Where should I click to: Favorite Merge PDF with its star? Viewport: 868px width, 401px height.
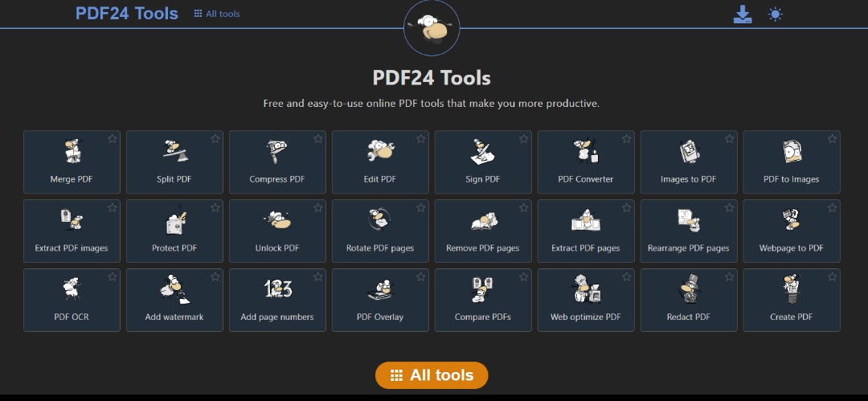(x=113, y=138)
